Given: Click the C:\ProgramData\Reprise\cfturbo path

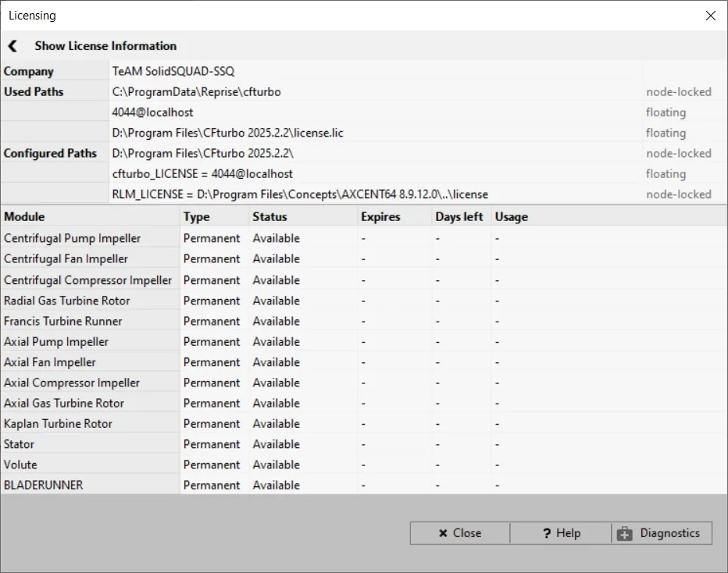Looking at the screenshot, I should [196, 92].
